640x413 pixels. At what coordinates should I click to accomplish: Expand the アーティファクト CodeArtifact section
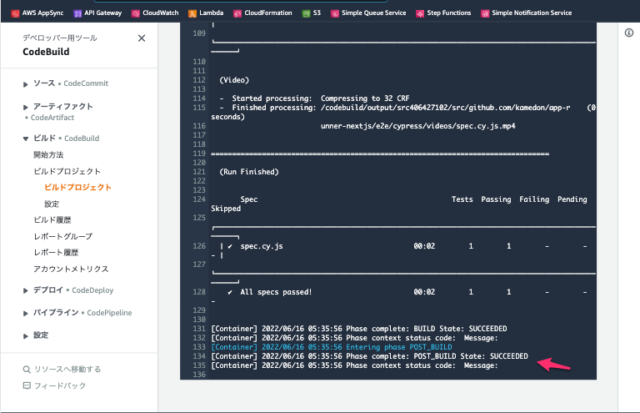point(25,107)
